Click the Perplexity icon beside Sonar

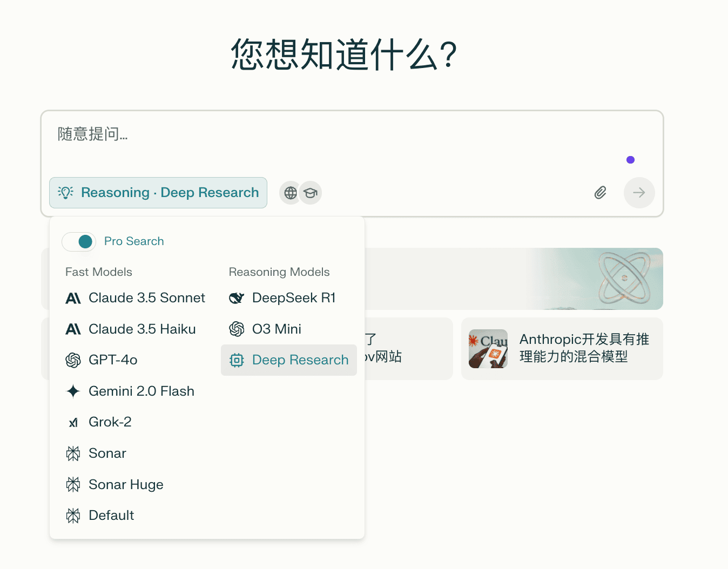click(73, 453)
